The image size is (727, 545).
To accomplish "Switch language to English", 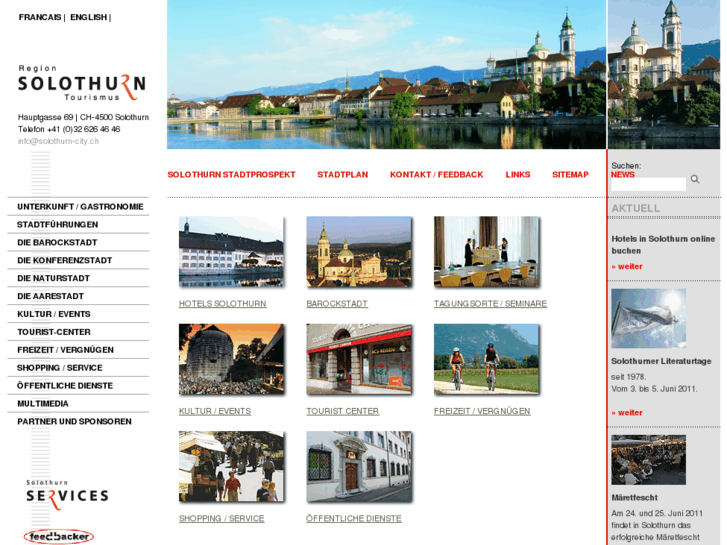I will click(89, 17).
